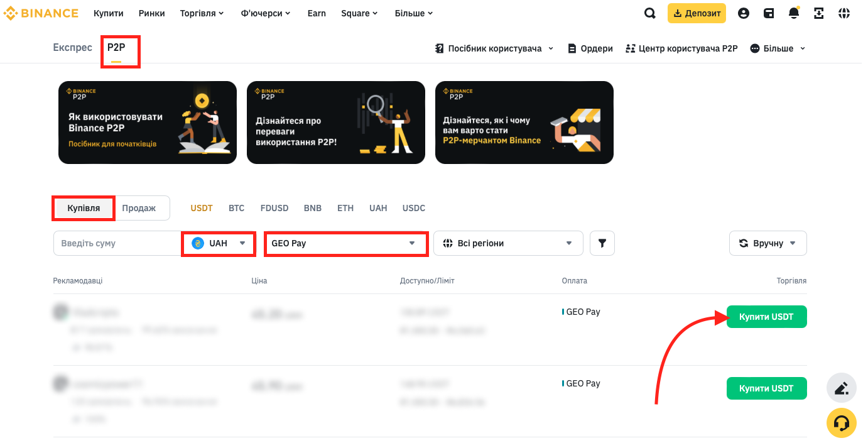This screenshot has height=443, width=868.
Task: Select the BNB coin tab
Action: (x=313, y=208)
